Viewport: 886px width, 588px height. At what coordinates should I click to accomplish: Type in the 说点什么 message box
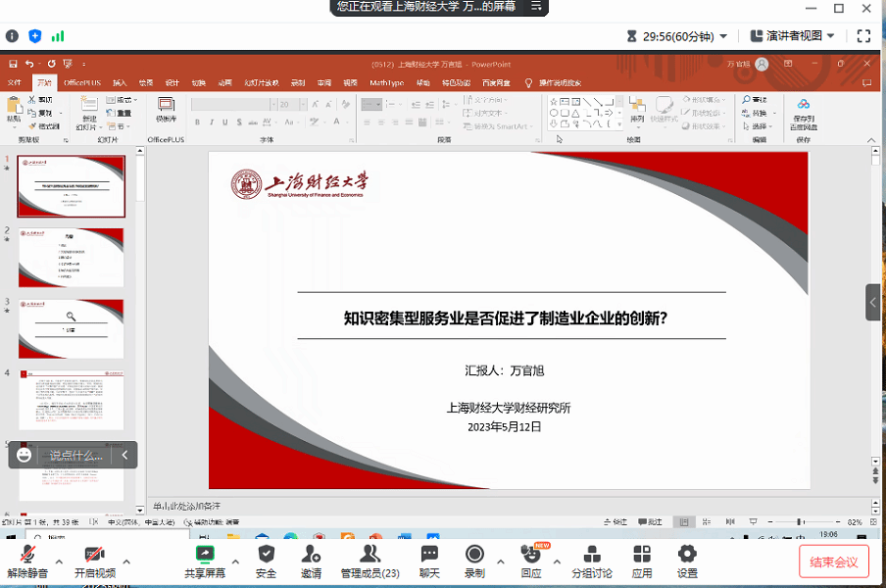[x=75, y=455]
